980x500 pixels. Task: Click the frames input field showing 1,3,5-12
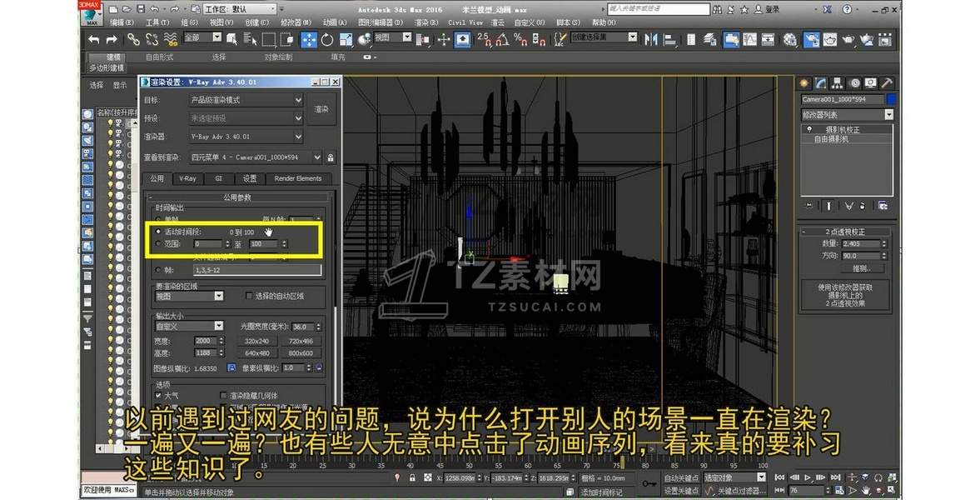[256, 270]
